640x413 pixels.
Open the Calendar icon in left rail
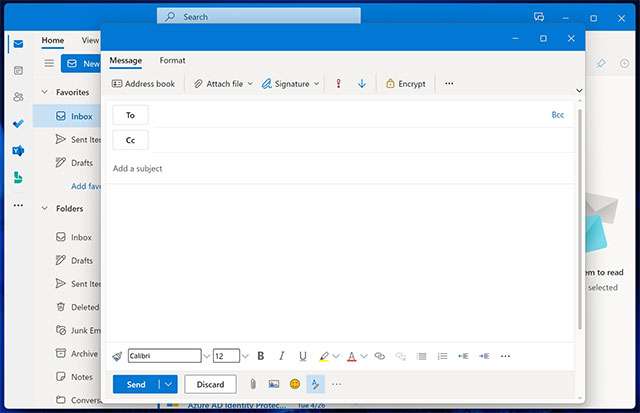pos(18,71)
